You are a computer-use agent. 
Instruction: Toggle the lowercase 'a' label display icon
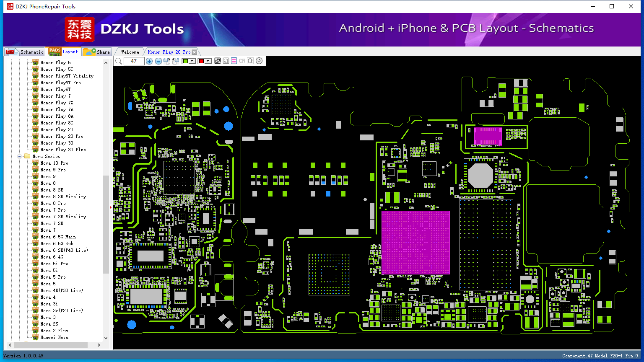click(226, 61)
